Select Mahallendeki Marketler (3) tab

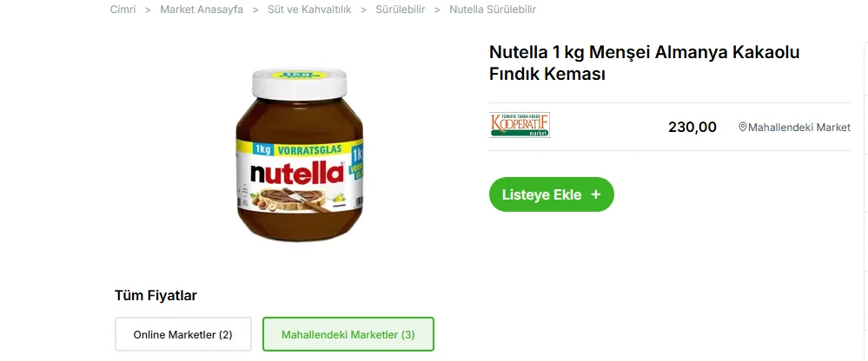click(348, 334)
